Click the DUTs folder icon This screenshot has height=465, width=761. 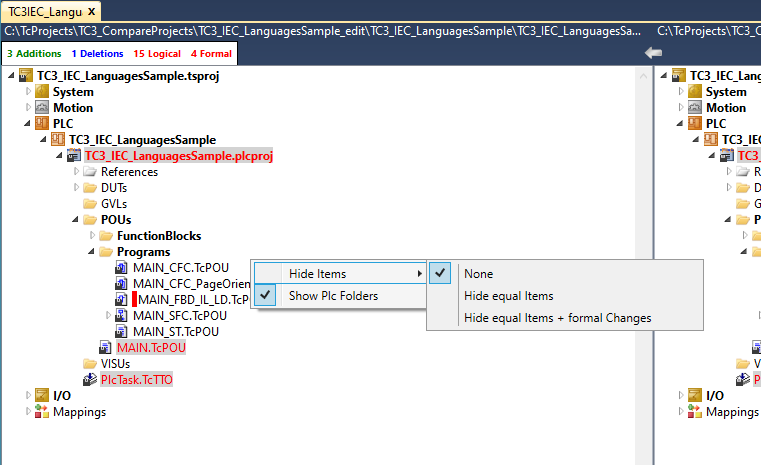pyautogui.click(x=90, y=188)
